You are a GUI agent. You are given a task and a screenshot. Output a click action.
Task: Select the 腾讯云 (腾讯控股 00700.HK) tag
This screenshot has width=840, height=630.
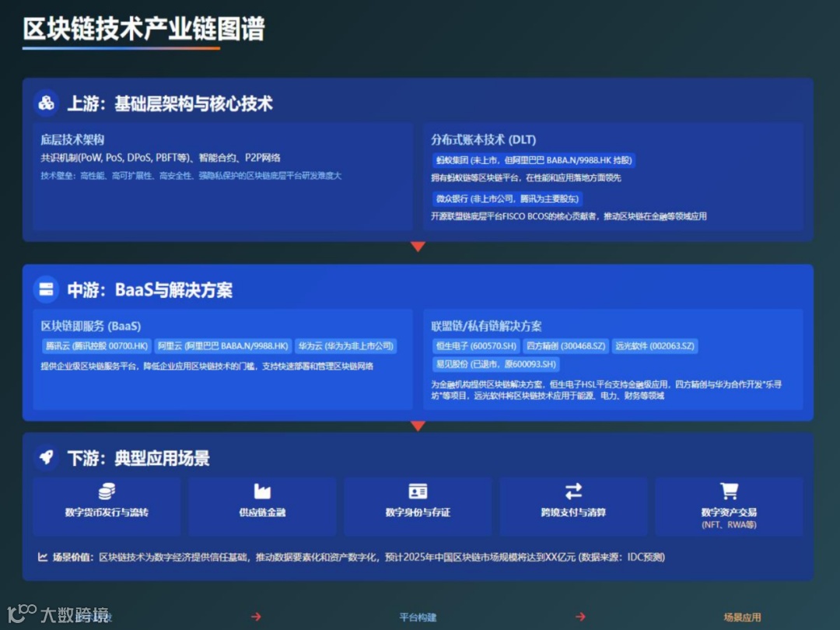click(x=96, y=346)
